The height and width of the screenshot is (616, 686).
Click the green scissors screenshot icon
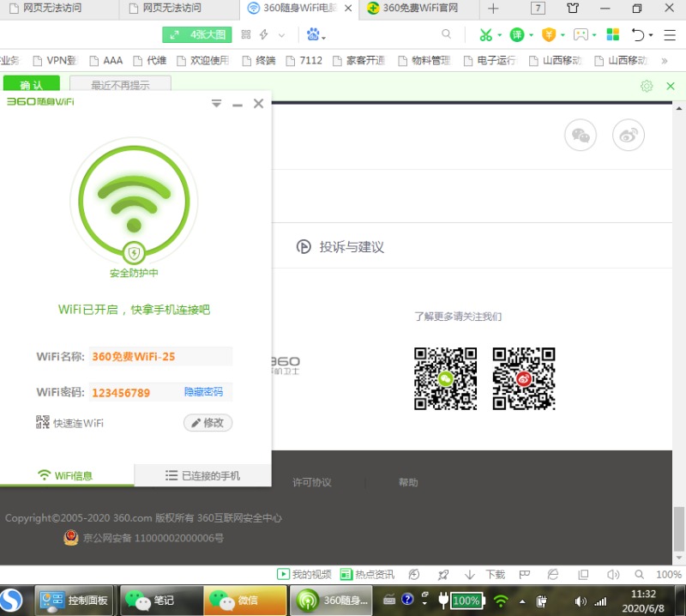coord(486,35)
